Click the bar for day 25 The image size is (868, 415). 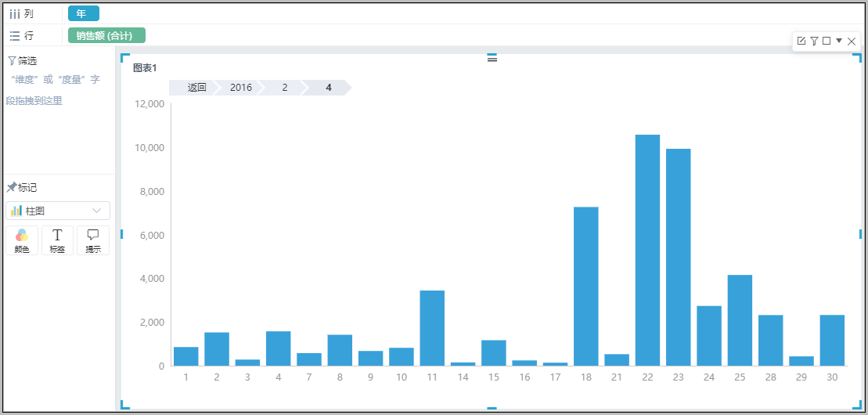tap(740, 320)
